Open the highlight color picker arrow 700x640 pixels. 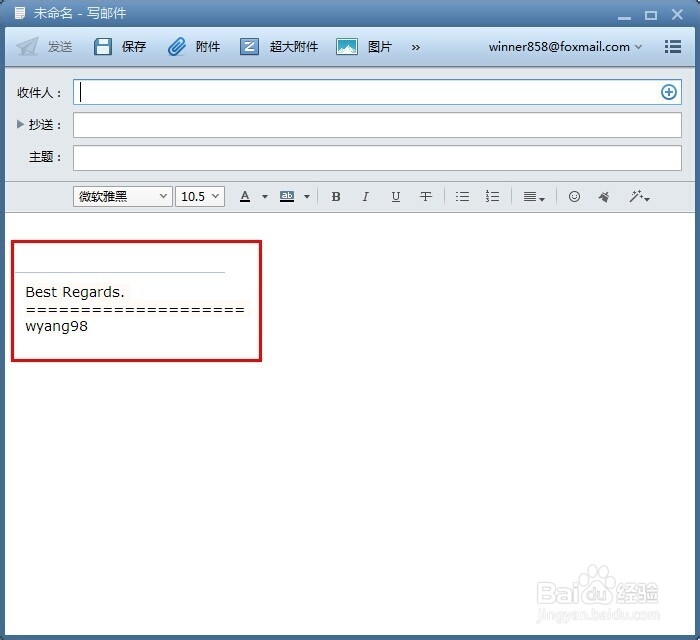tap(307, 197)
